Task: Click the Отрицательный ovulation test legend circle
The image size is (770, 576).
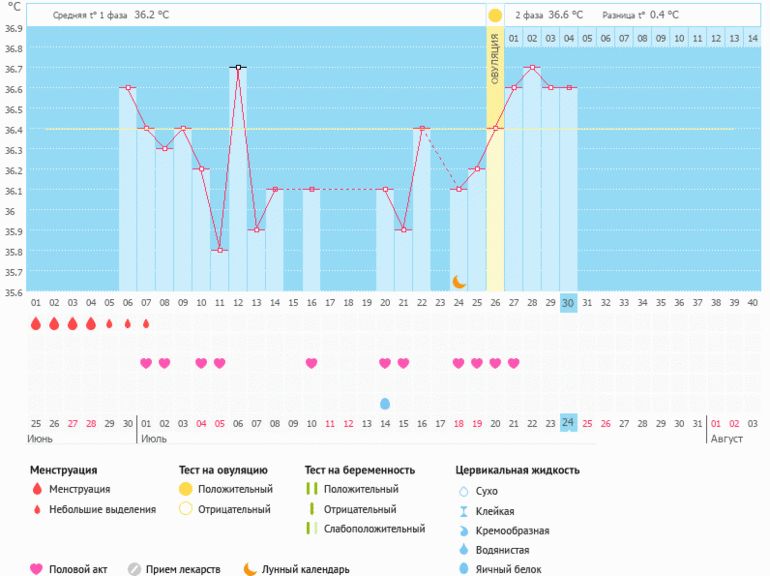Action: coord(185,509)
